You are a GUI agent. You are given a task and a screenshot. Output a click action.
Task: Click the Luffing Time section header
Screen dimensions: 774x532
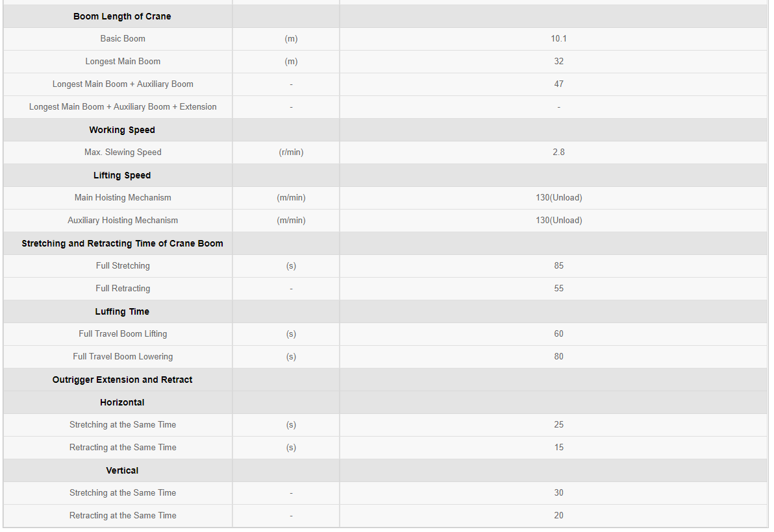pos(123,311)
